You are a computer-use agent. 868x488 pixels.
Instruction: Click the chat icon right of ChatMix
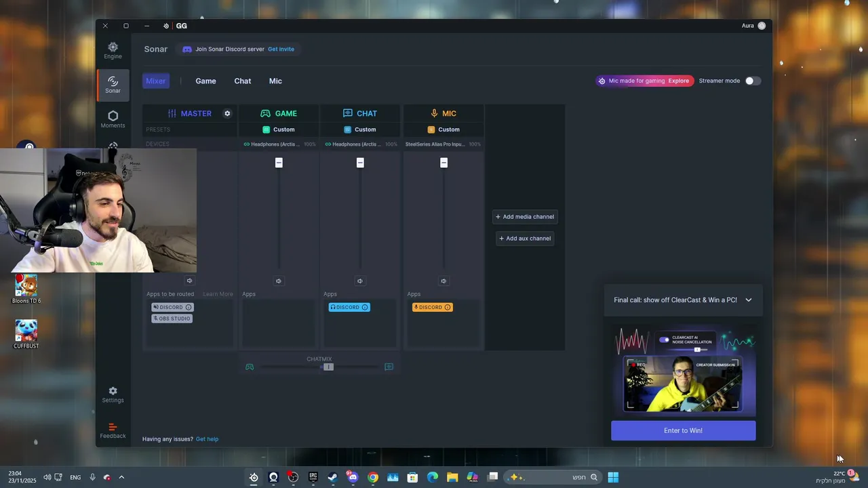(389, 367)
